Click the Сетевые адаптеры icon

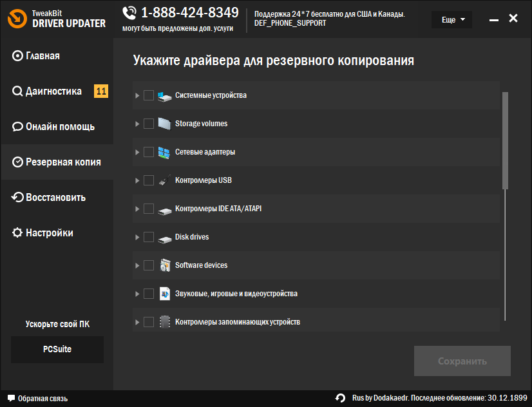[x=164, y=152]
